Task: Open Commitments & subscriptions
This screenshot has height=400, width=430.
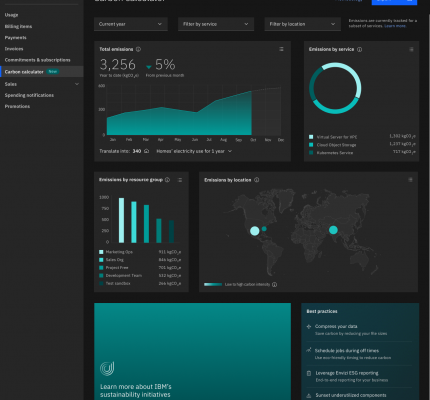Action: click(37, 60)
